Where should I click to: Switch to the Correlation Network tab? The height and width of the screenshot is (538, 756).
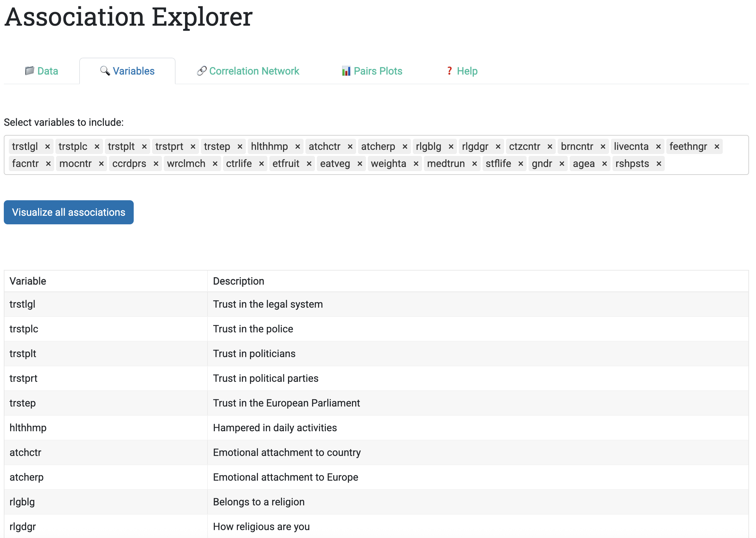(248, 71)
